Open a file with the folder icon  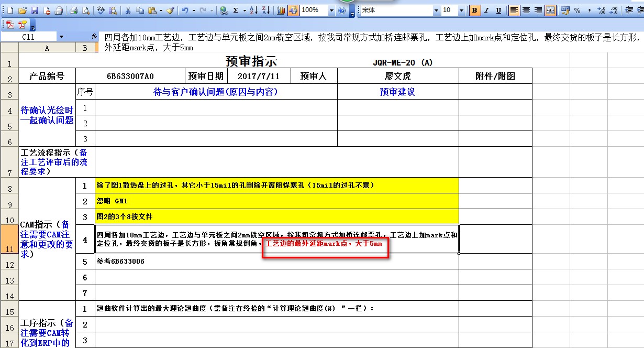(x=23, y=10)
